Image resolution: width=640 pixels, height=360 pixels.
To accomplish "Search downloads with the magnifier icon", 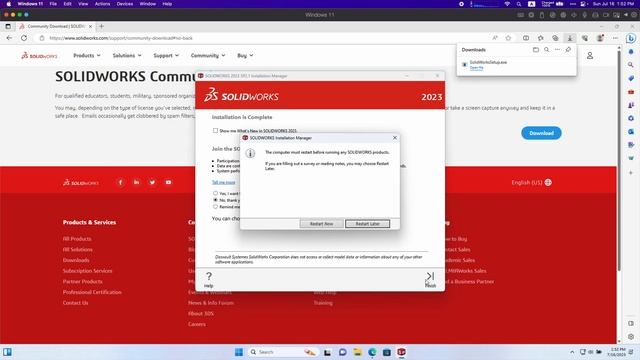I will (x=547, y=50).
